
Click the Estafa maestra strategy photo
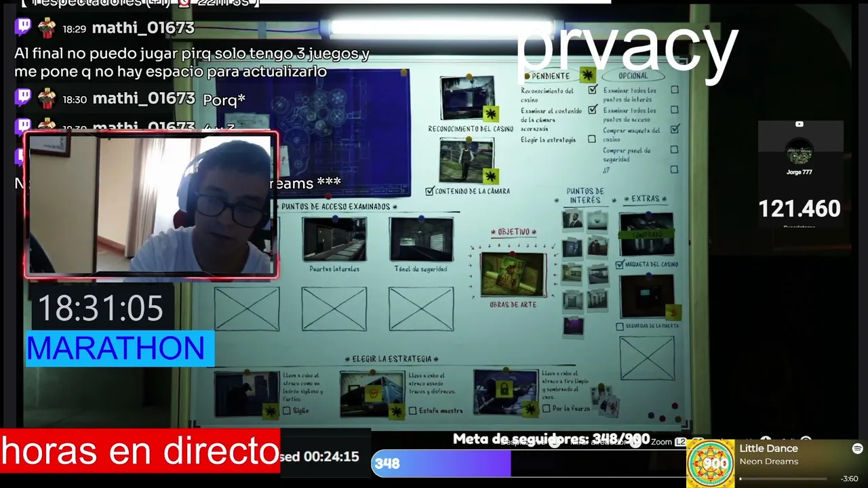tap(372, 393)
